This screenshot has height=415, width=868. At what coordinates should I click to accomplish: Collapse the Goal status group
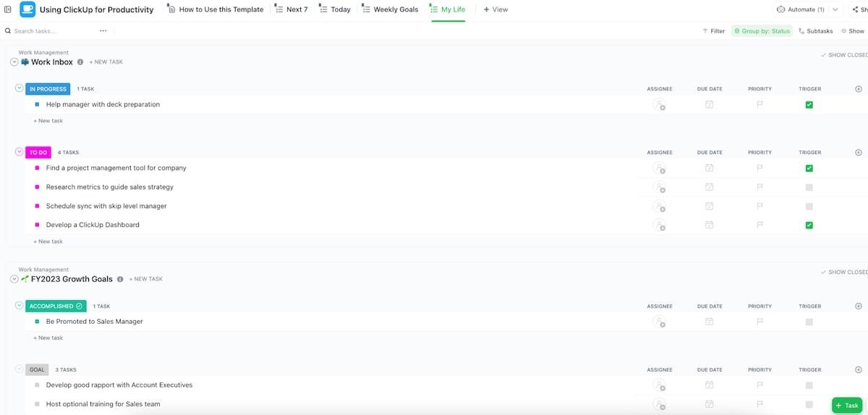(20, 369)
